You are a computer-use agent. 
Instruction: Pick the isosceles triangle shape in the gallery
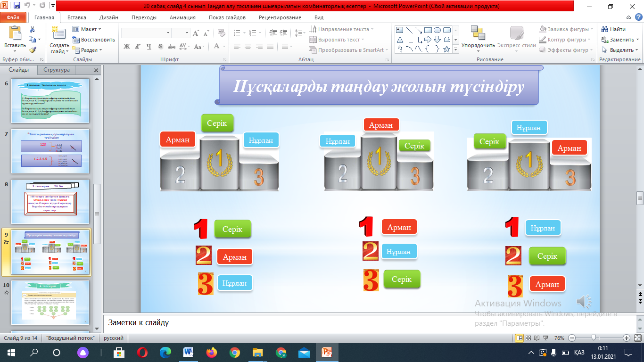pyautogui.click(x=400, y=39)
